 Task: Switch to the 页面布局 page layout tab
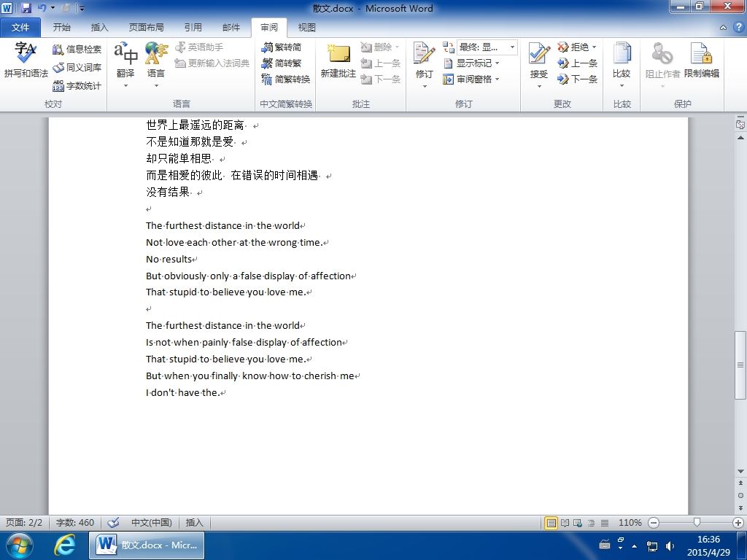point(146,28)
